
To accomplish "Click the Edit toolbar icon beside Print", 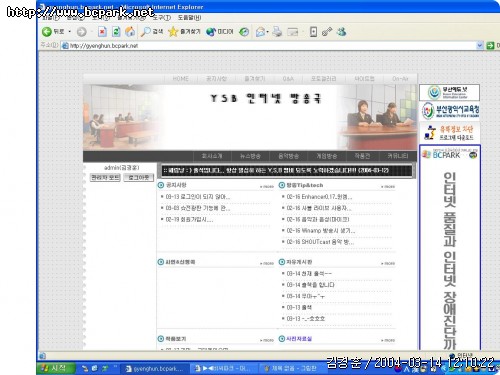I will (x=293, y=32).
